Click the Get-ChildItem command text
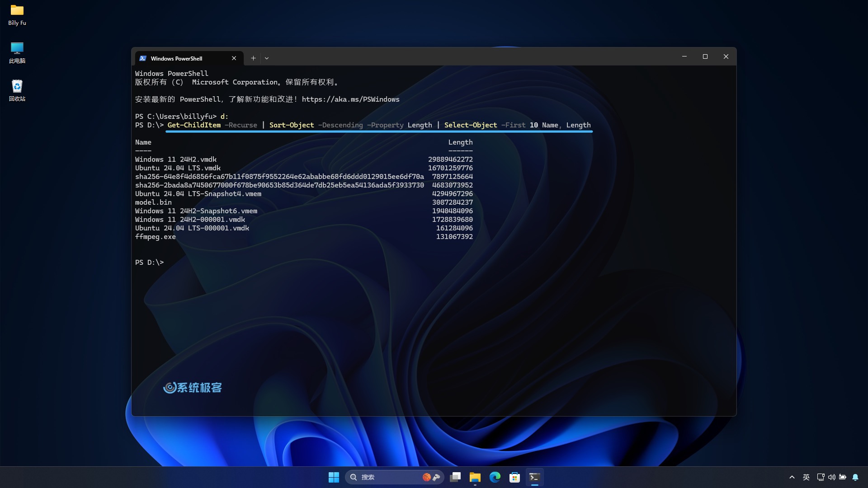The image size is (868, 488). coord(194,125)
